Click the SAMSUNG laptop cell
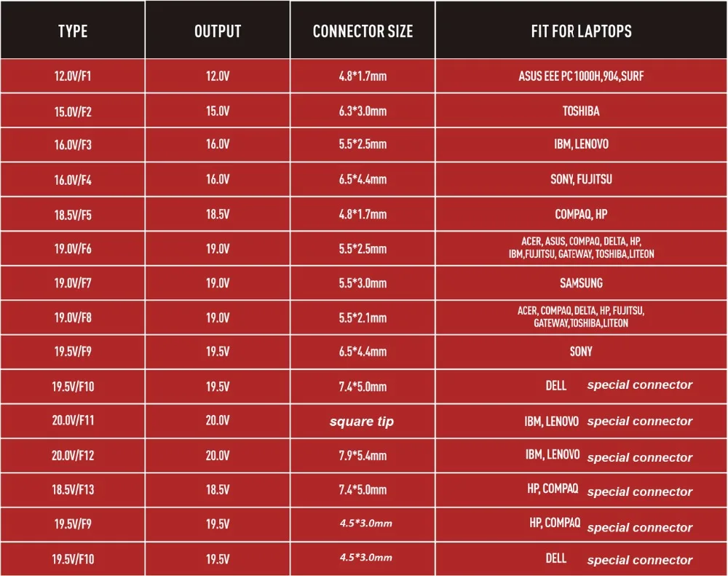This screenshot has height=576, width=728. coord(581,283)
